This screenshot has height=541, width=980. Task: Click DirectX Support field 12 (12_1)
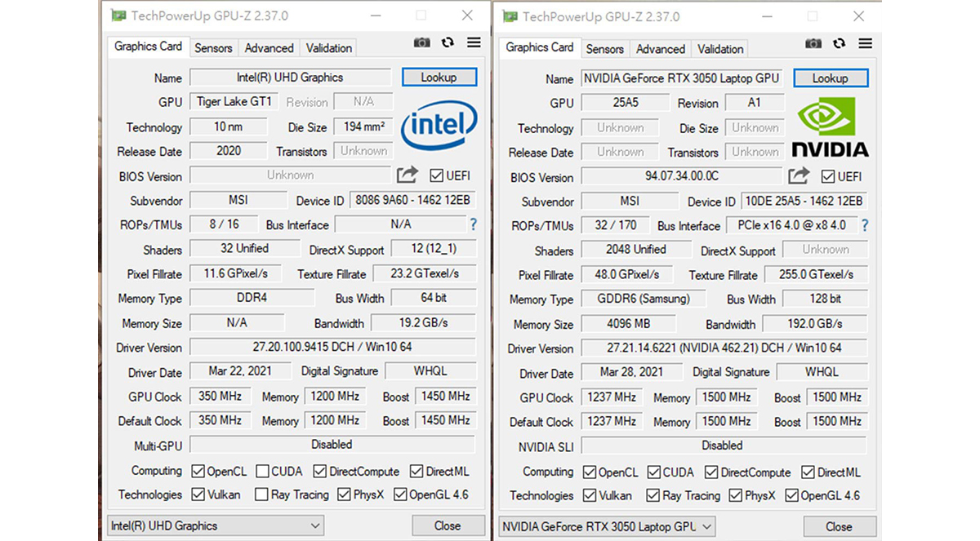pyautogui.click(x=434, y=248)
